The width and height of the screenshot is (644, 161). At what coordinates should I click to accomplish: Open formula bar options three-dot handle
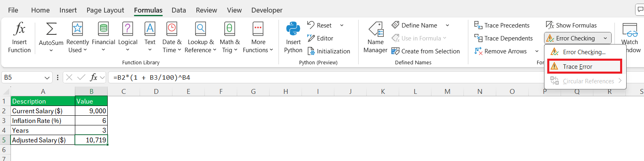tap(57, 77)
